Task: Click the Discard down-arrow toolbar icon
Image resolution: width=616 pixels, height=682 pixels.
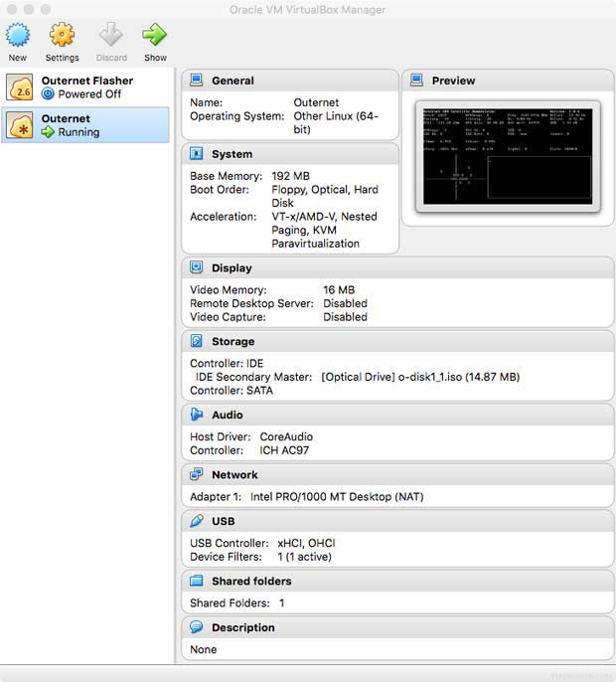Action: [111, 34]
